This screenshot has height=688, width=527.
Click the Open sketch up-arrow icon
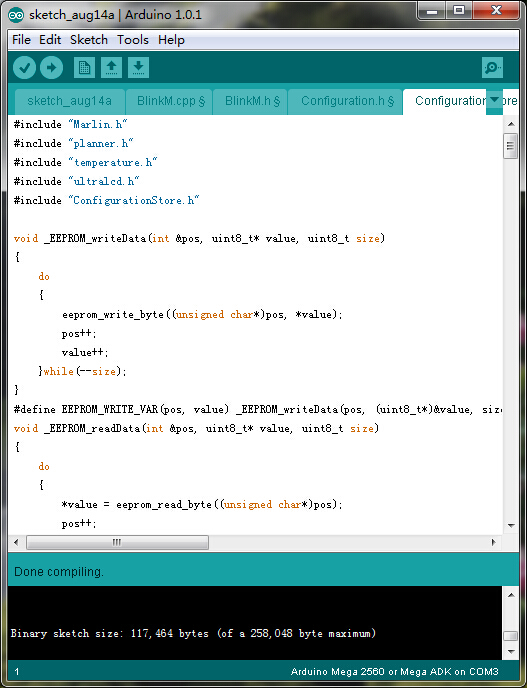pyautogui.click(x=111, y=68)
